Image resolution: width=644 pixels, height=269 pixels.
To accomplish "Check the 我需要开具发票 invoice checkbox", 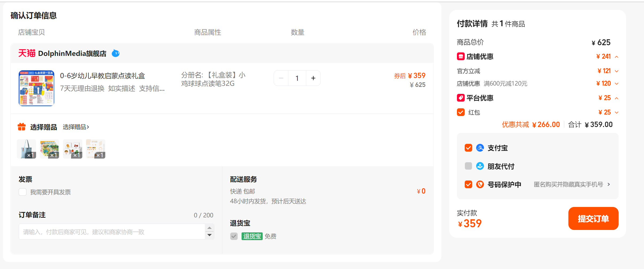I will (x=23, y=192).
